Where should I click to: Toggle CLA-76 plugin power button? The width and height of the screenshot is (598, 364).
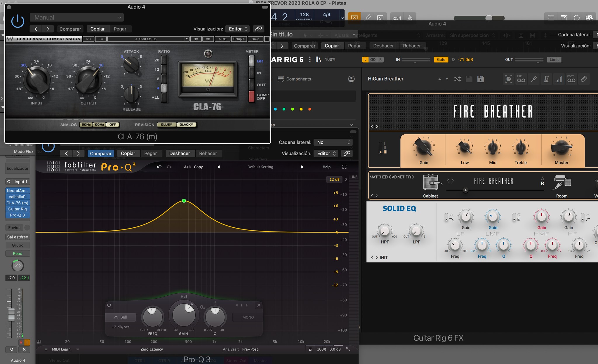18,21
